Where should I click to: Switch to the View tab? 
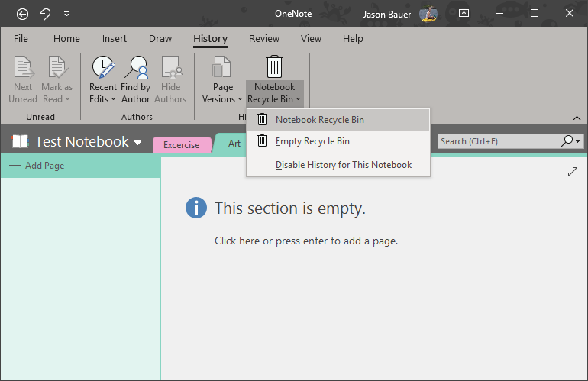[x=311, y=39]
